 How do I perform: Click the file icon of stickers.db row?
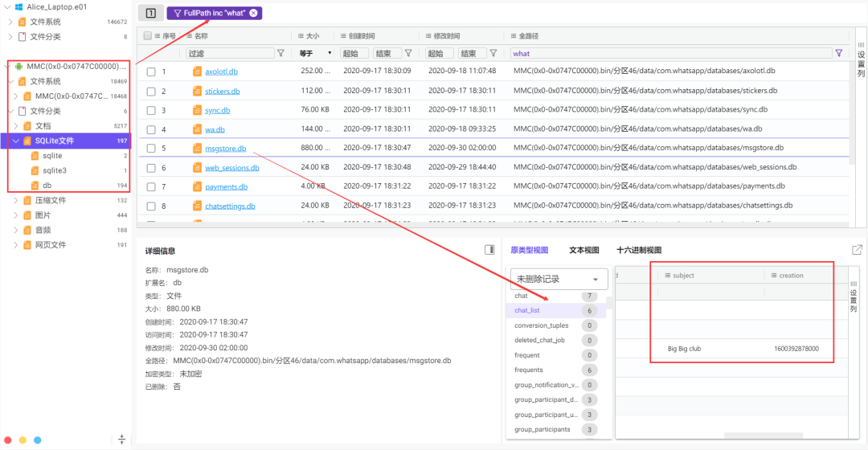pyautogui.click(x=197, y=91)
